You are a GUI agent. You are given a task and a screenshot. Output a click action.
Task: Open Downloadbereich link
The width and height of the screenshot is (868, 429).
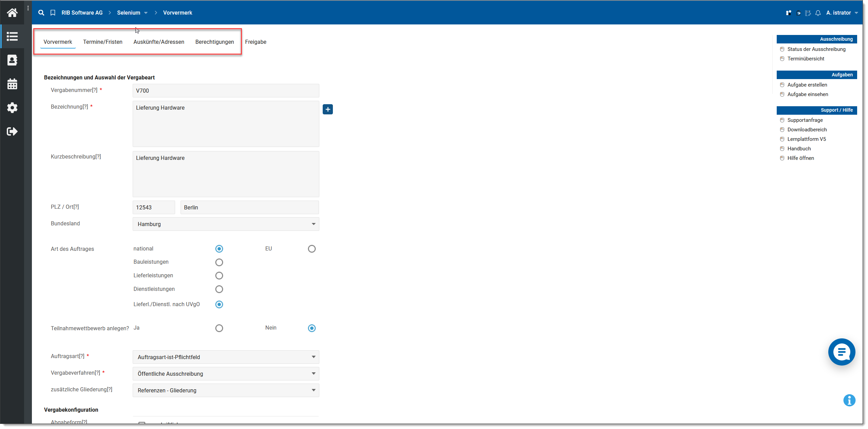coord(807,130)
